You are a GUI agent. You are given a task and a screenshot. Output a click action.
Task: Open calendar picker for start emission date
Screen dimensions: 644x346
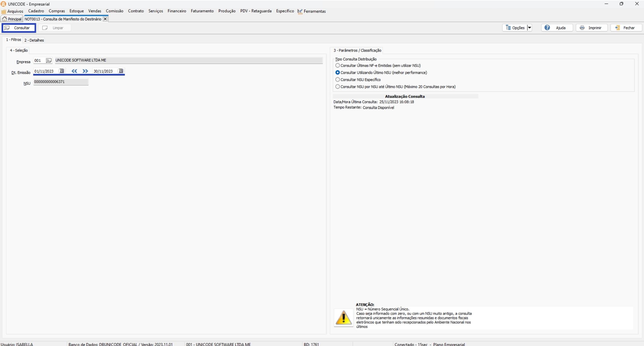(62, 71)
